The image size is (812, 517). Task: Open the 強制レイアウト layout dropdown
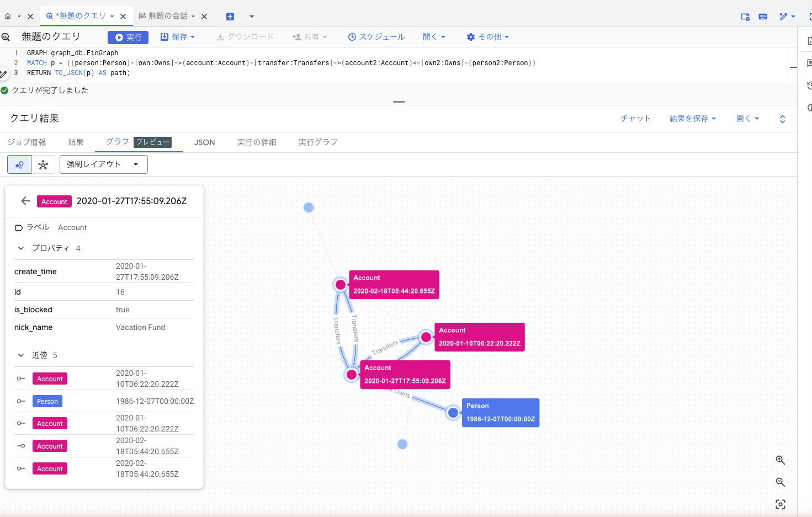pos(104,164)
